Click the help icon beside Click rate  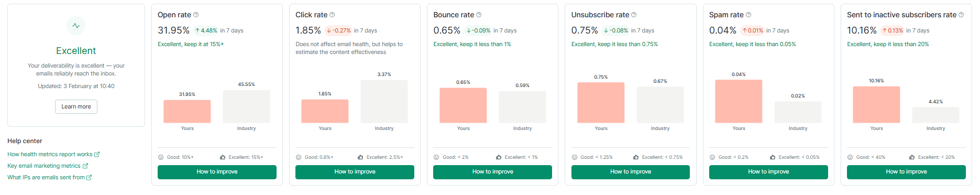click(332, 15)
